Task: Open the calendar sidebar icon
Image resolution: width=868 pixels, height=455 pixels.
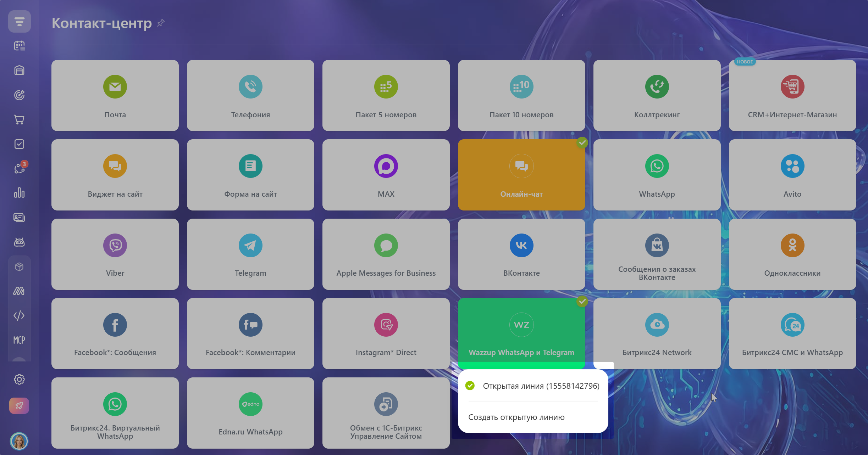Action: pyautogui.click(x=20, y=46)
